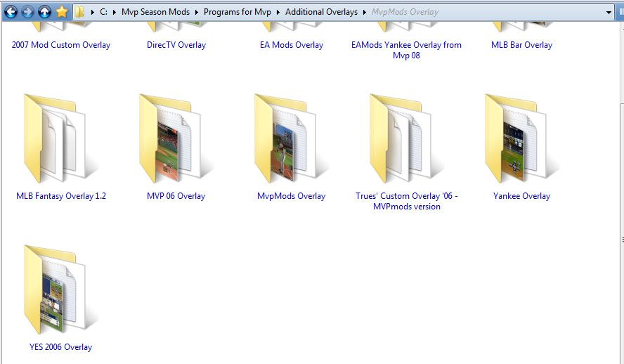Go up one folder level
624x364 pixels.
pos(44,12)
